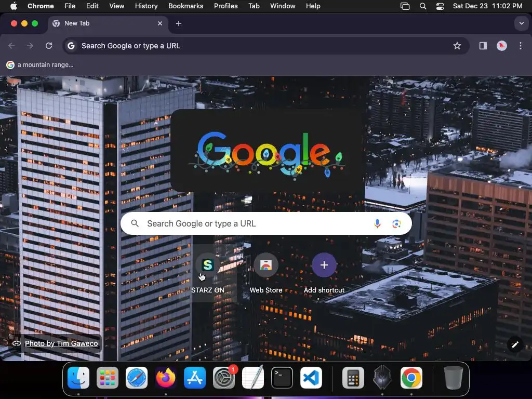
Task: Close the New Tab tab
Action: pyautogui.click(x=160, y=23)
